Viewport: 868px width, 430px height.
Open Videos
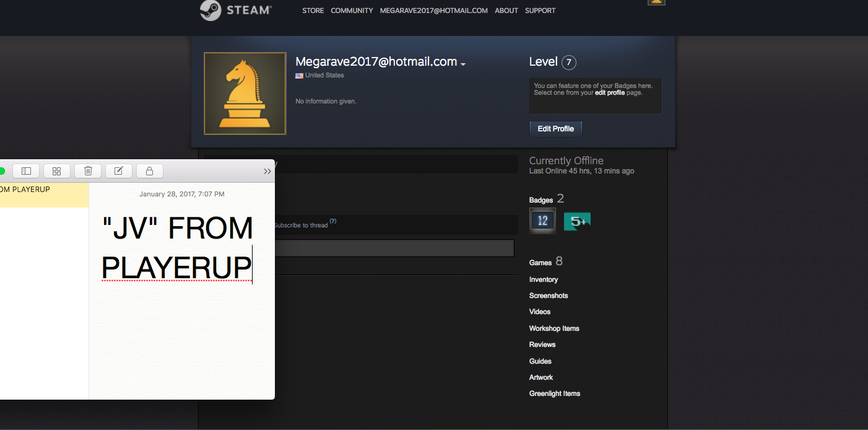540,312
